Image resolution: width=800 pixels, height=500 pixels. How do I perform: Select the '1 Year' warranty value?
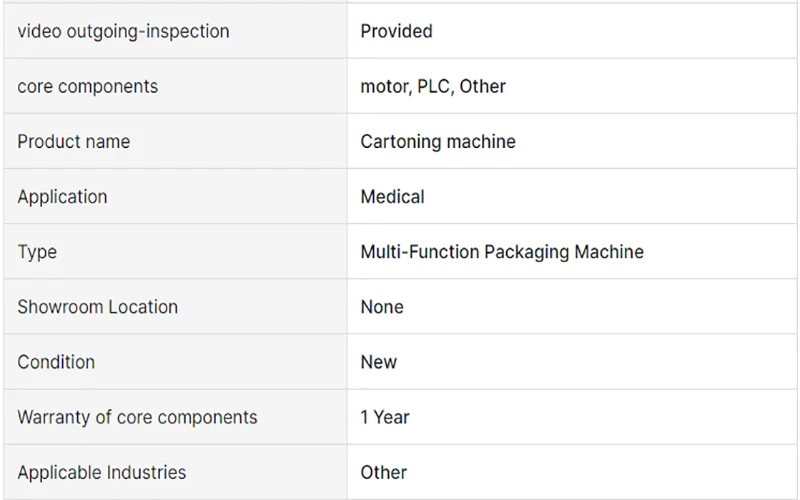pos(385,417)
